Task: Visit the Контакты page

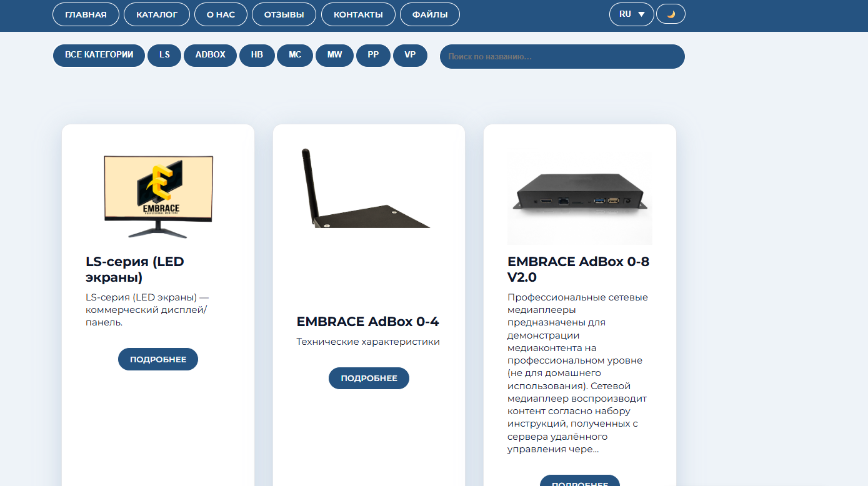Action: pyautogui.click(x=358, y=14)
